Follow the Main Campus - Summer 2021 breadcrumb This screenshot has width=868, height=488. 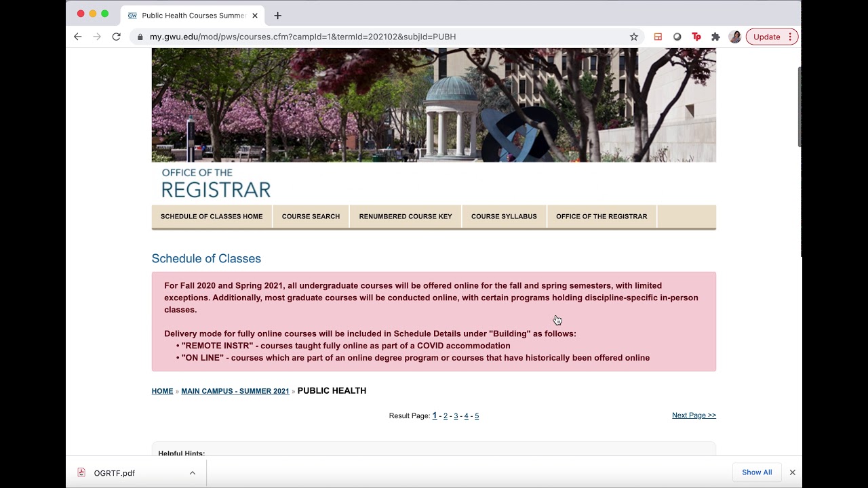click(x=235, y=391)
